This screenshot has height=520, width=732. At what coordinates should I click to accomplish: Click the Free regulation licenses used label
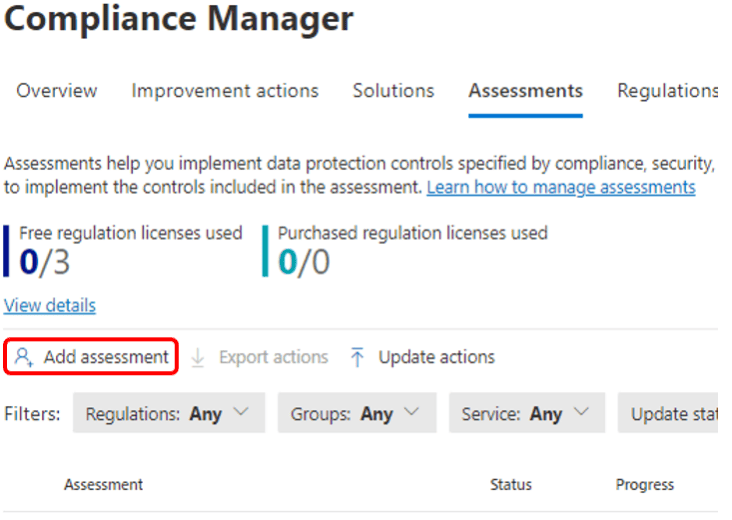131,233
